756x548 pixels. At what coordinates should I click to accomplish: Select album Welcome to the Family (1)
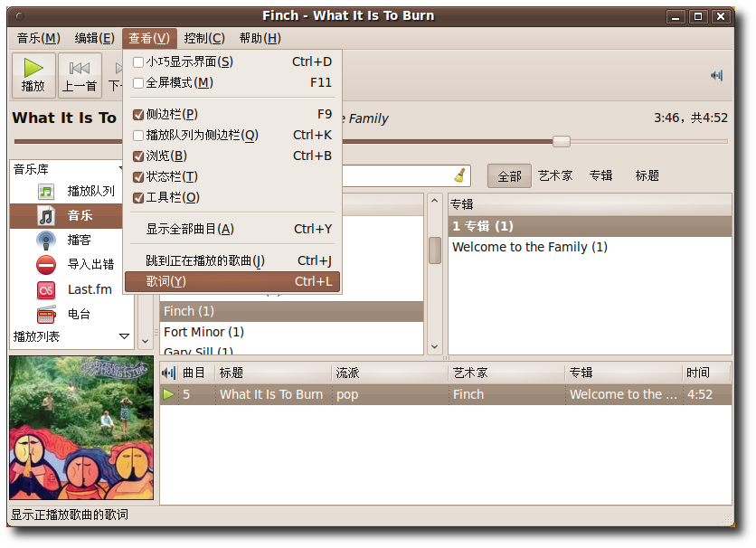[x=591, y=247]
